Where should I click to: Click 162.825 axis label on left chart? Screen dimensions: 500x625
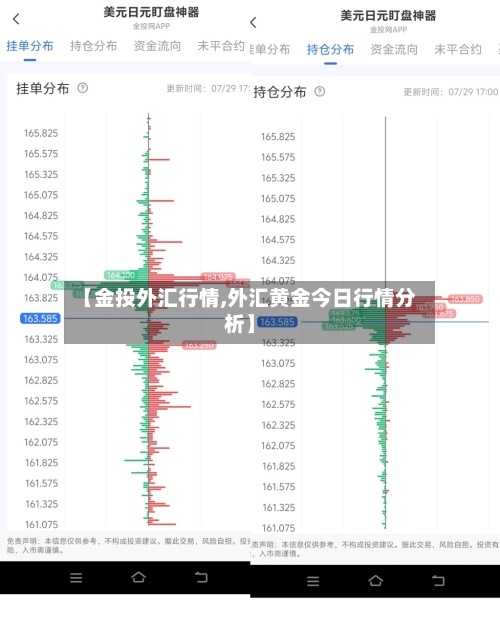[x=41, y=380]
